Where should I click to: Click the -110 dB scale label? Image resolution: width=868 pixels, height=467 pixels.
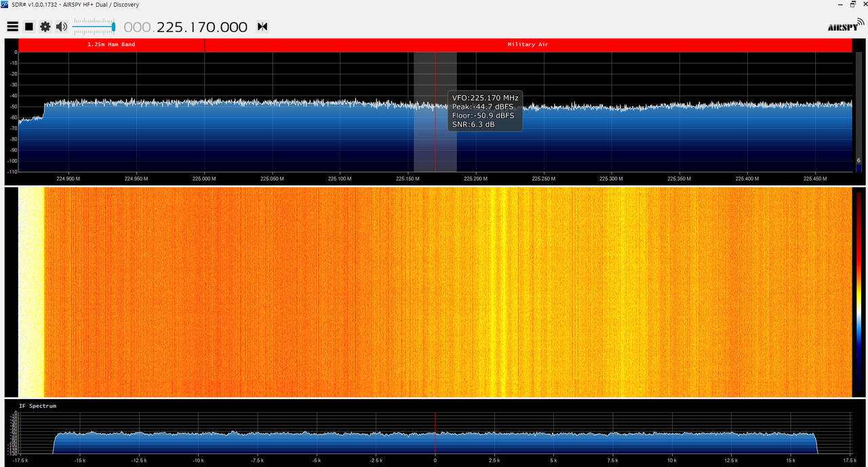12,172
